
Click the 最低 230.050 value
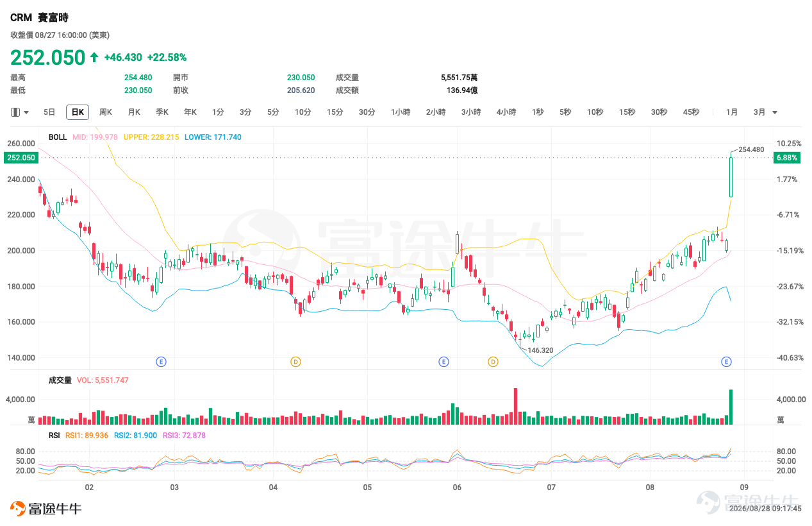pyautogui.click(x=138, y=90)
